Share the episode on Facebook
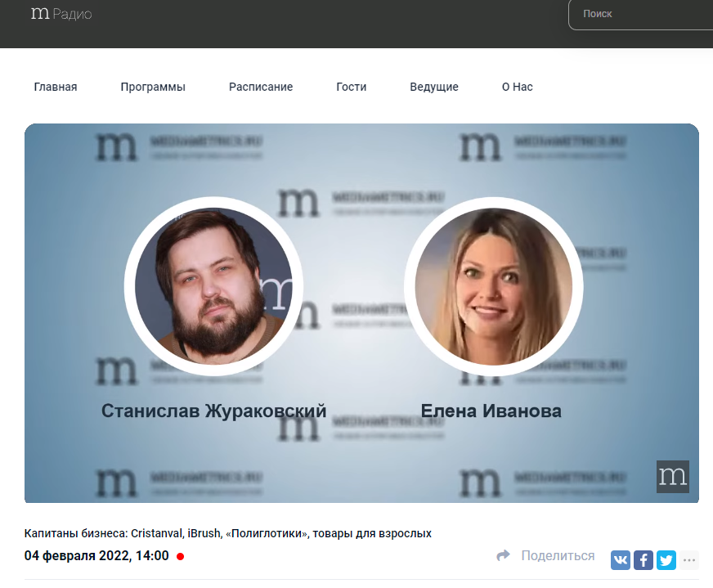This screenshot has height=588, width=713. tap(643, 560)
